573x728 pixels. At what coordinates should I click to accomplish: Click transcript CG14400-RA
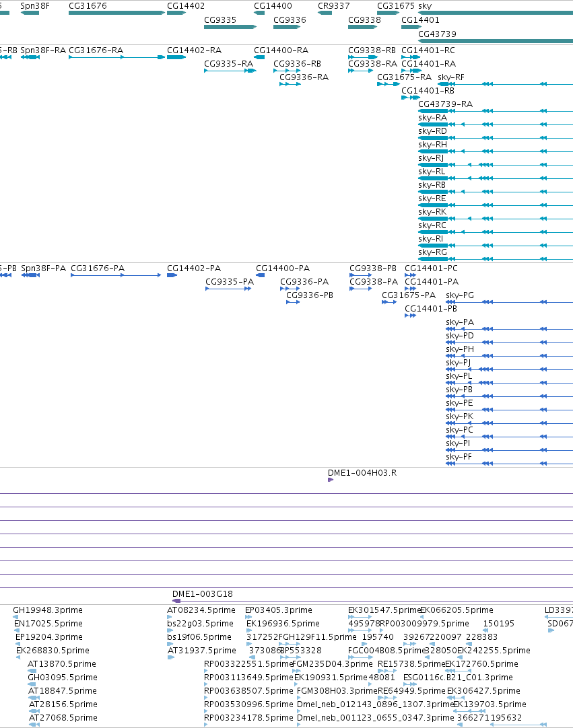(281, 50)
